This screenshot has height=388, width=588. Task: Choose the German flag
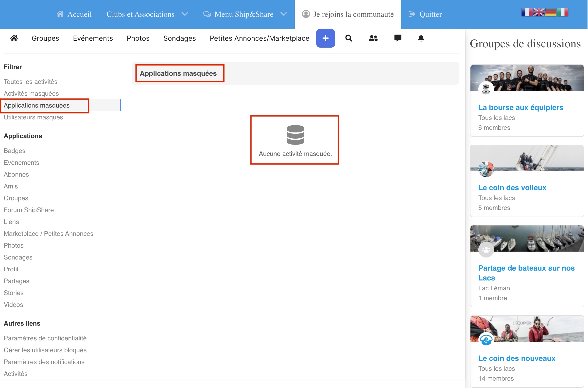point(551,12)
